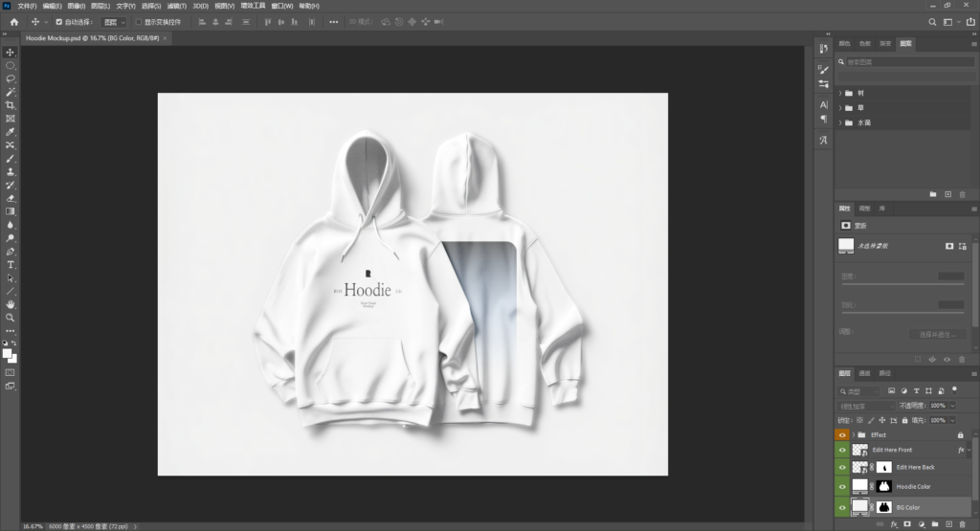Select the Lasso tool

pyautogui.click(x=10, y=78)
